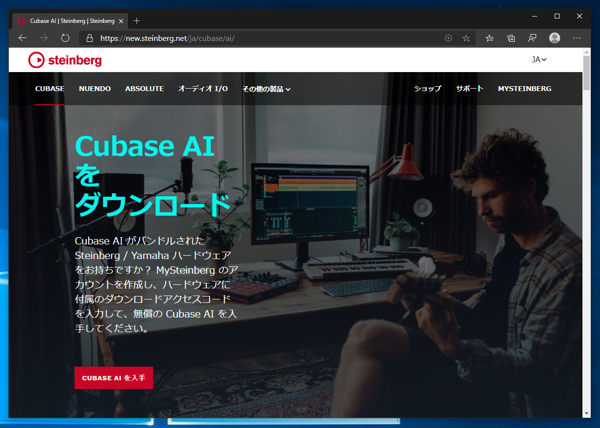Click the page vertical scrollbar thumb
The height and width of the screenshot is (428, 600).
[x=587, y=73]
